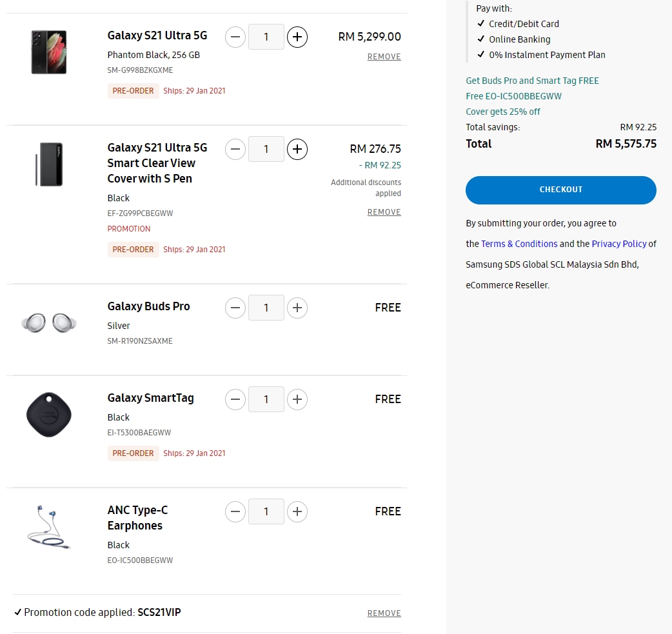Increase ANC Type-C Earphones quantity
672x634 pixels.
click(297, 512)
